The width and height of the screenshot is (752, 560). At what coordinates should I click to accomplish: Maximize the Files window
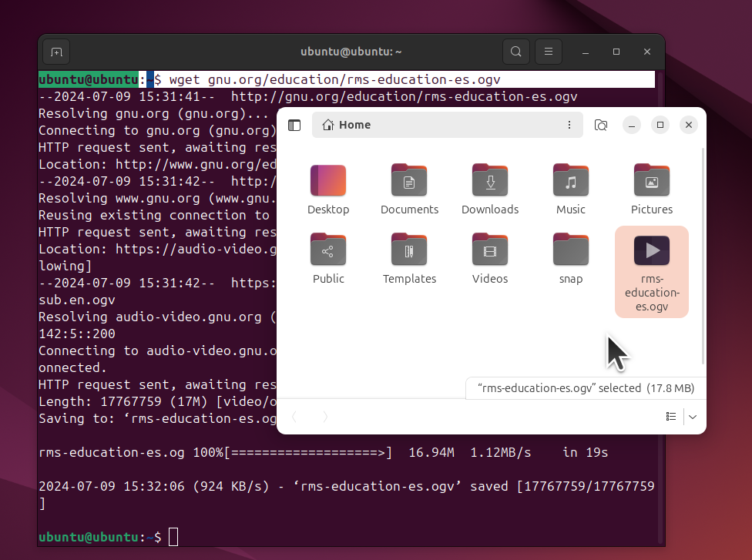[660, 125]
